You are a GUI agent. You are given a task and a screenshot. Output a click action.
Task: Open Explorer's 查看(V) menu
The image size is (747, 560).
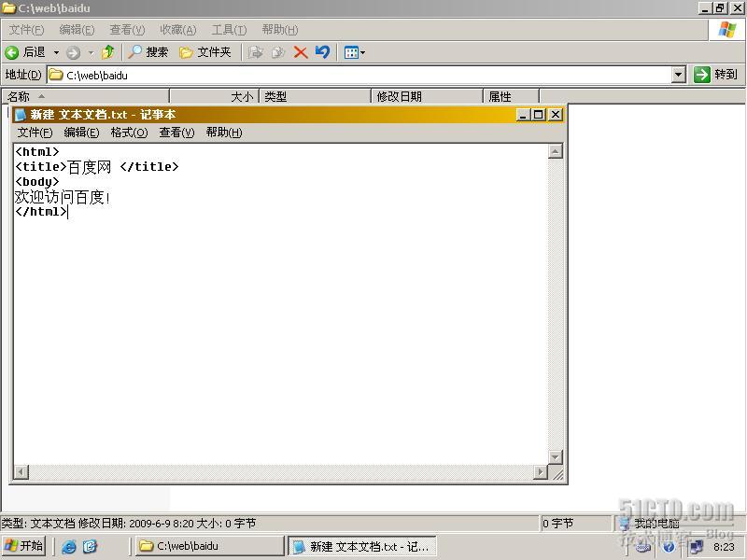[x=127, y=30]
